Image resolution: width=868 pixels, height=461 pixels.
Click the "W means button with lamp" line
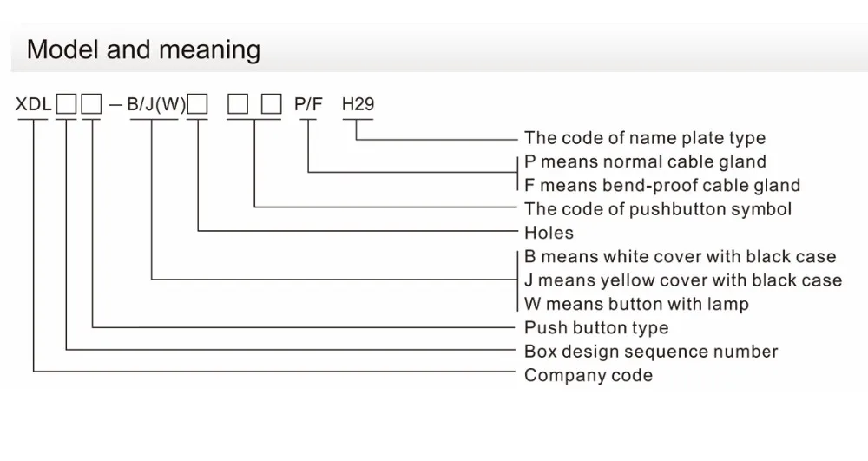coord(636,304)
